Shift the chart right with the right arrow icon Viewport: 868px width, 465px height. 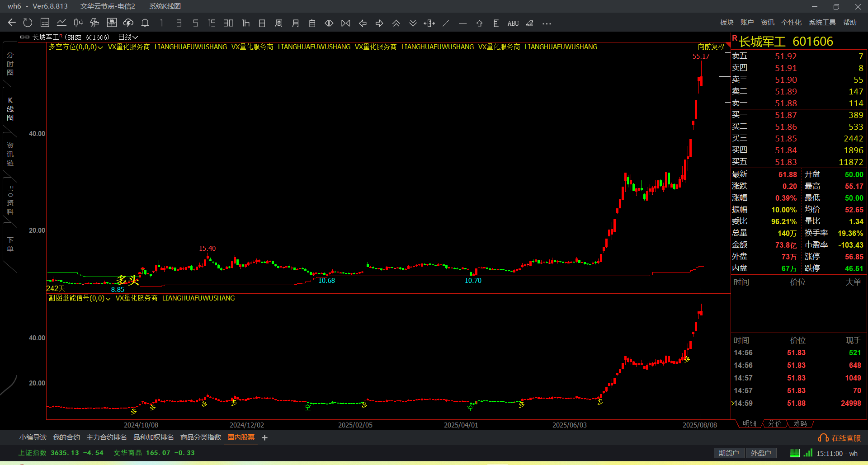point(379,23)
